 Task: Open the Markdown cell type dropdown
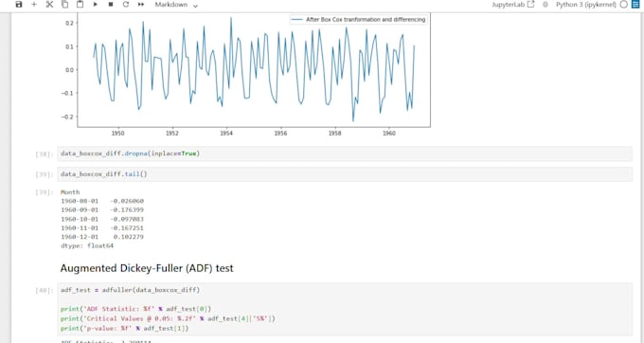point(176,5)
